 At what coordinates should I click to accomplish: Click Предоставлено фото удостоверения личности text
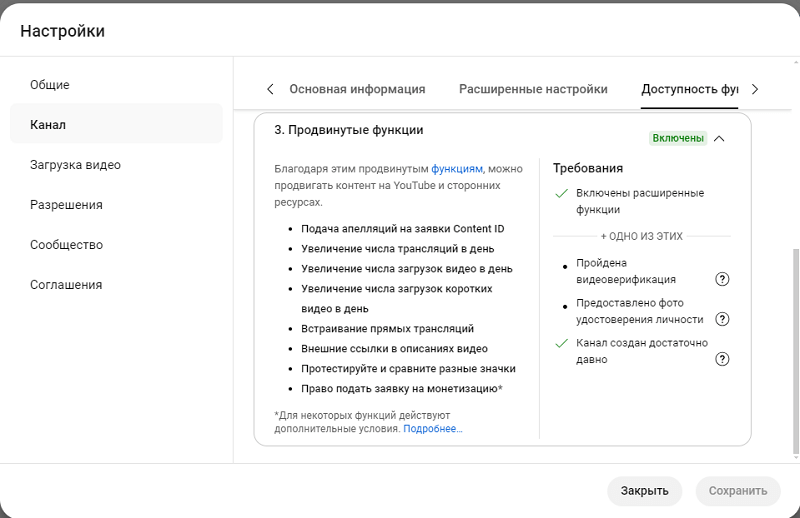640,311
